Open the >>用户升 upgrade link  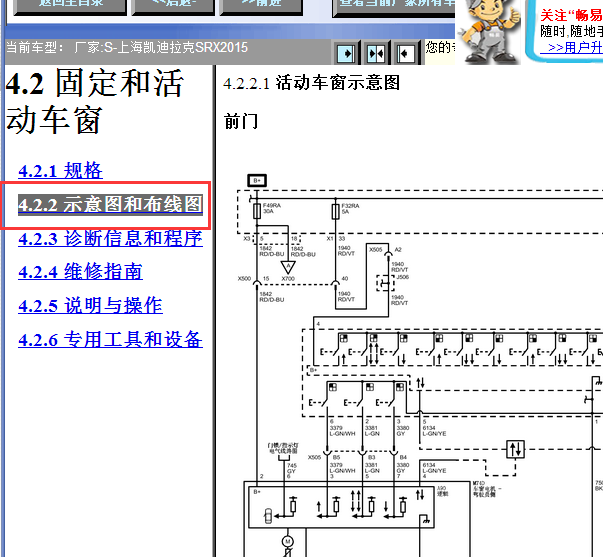571,48
